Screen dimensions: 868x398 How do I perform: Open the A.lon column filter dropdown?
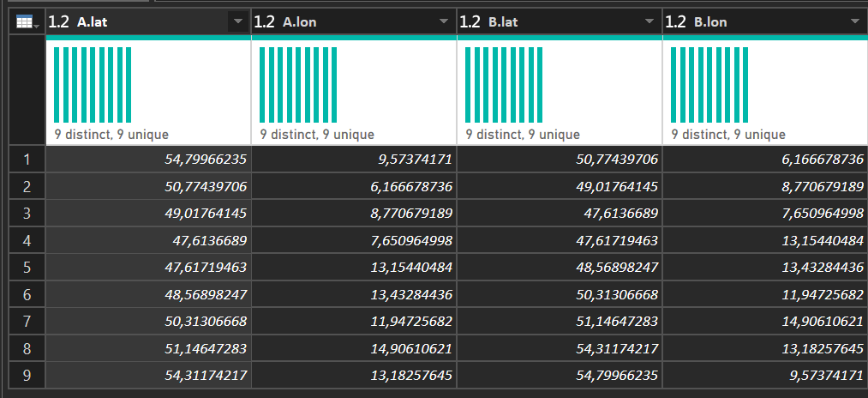coord(444,21)
